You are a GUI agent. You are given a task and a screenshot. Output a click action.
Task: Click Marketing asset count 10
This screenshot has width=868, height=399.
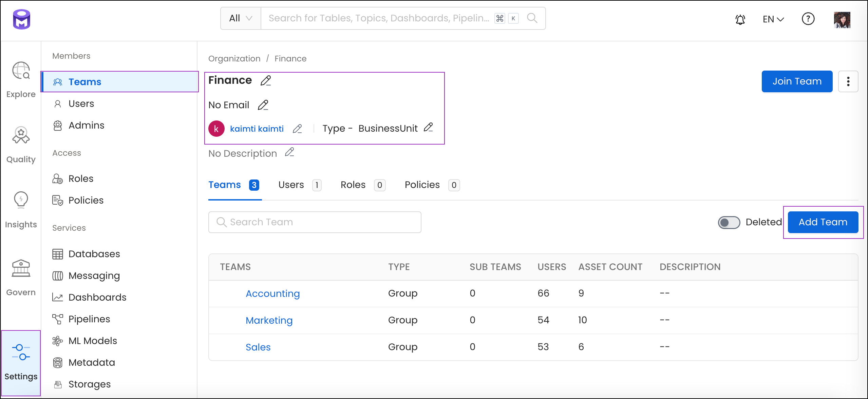(582, 320)
